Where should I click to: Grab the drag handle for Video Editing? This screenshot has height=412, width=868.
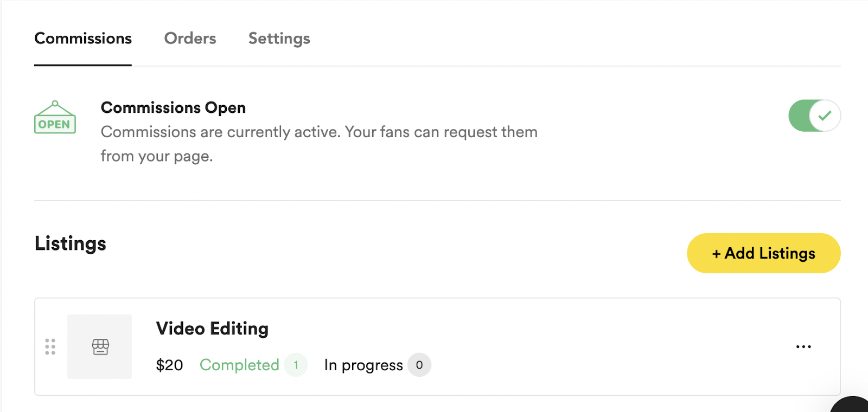pyautogui.click(x=50, y=346)
